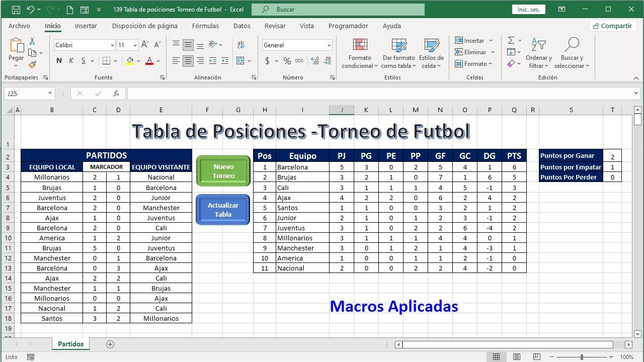Click Estilos de celda icon
644x362 pixels.
431,45
